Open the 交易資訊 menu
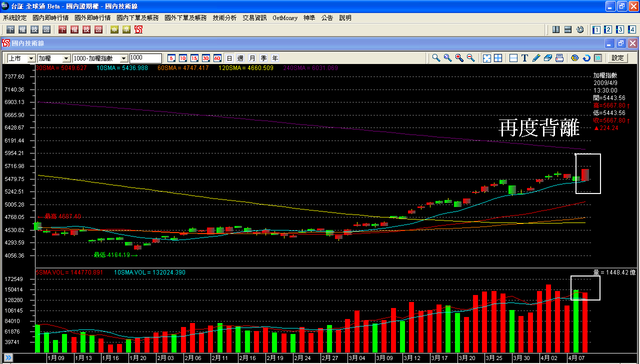This screenshot has height=364, width=640. pyautogui.click(x=254, y=18)
